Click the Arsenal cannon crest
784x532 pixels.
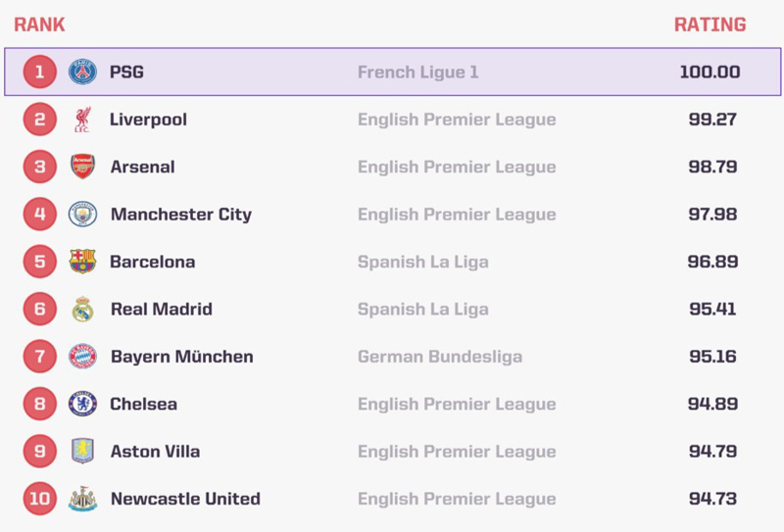pyautogui.click(x=82, y=167)
